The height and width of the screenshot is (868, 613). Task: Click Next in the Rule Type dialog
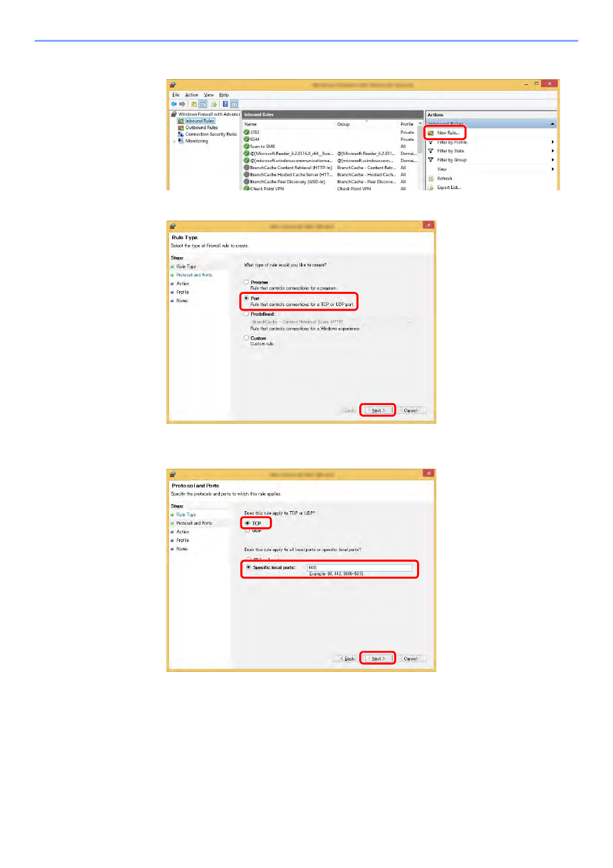coord(378,410)
